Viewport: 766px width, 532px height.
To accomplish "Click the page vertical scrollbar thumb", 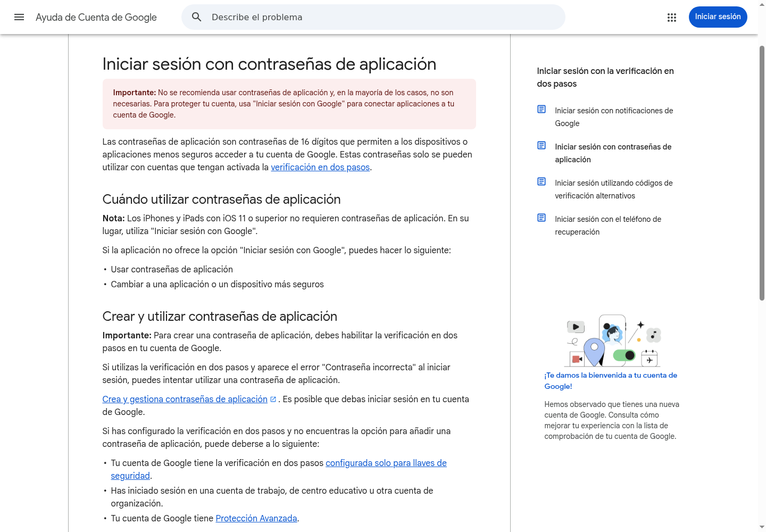I will (x=762, y=173).
